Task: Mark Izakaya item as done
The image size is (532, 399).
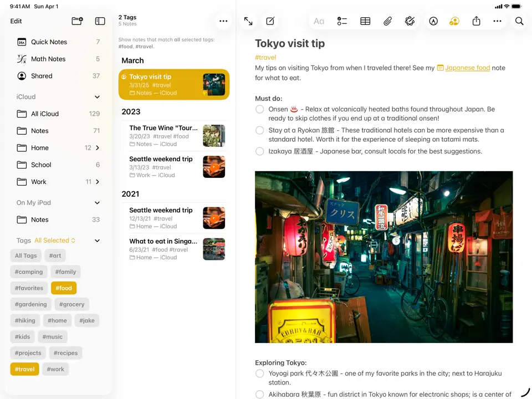Action: click(259, 151)
